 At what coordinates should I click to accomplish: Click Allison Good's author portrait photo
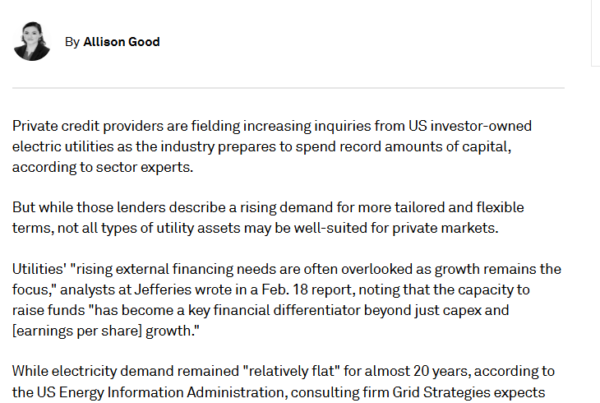tap(32, 41)
